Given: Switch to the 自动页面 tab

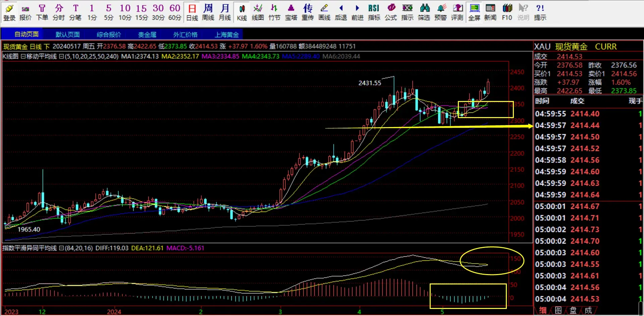Looking at the screenshot, I should pyautogui.click(x=26, y=34).
